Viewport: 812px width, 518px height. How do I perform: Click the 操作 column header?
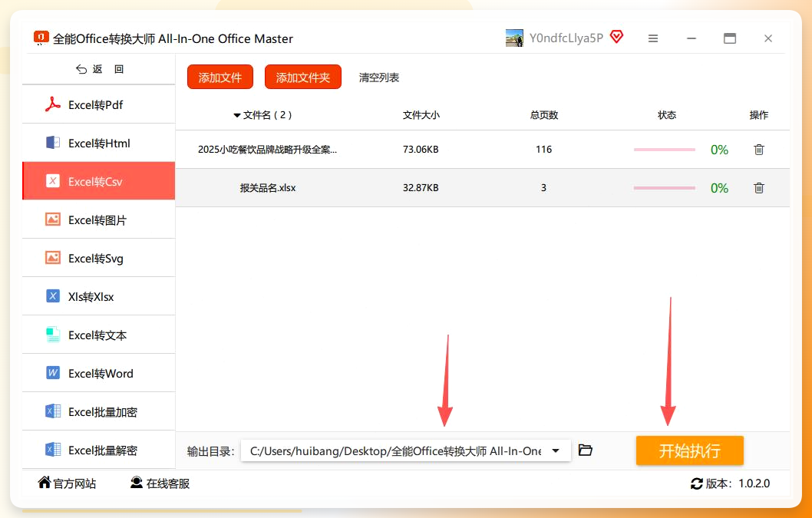pyautogui.click(x=759, y=115)
